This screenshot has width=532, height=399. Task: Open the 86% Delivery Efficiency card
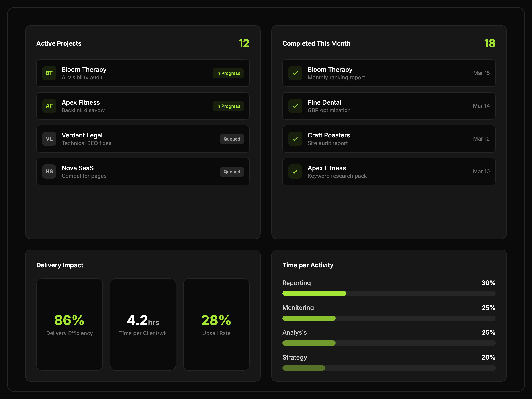tap(70, 324)
